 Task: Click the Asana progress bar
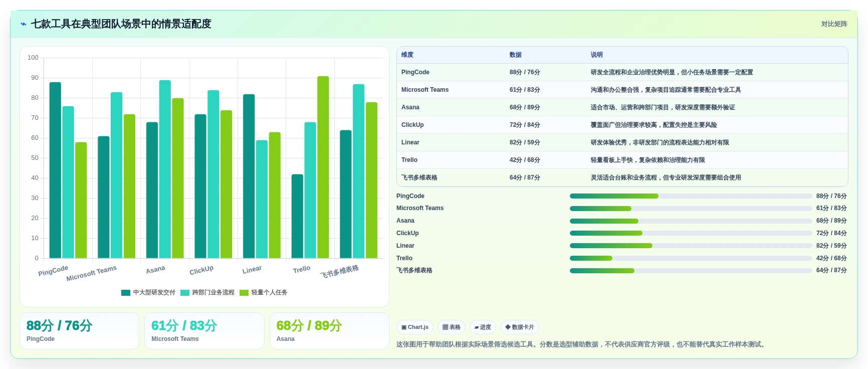click(x=691, y=221)
